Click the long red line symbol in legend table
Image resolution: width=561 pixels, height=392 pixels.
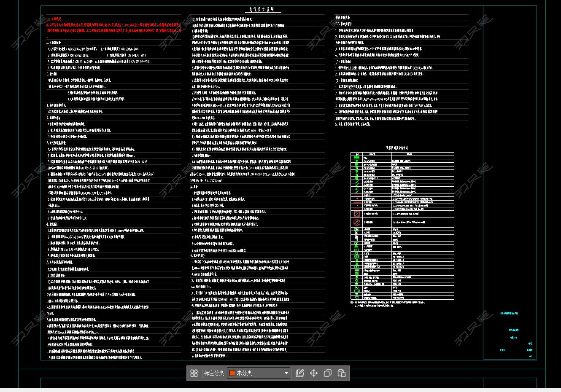click(357, 202)
